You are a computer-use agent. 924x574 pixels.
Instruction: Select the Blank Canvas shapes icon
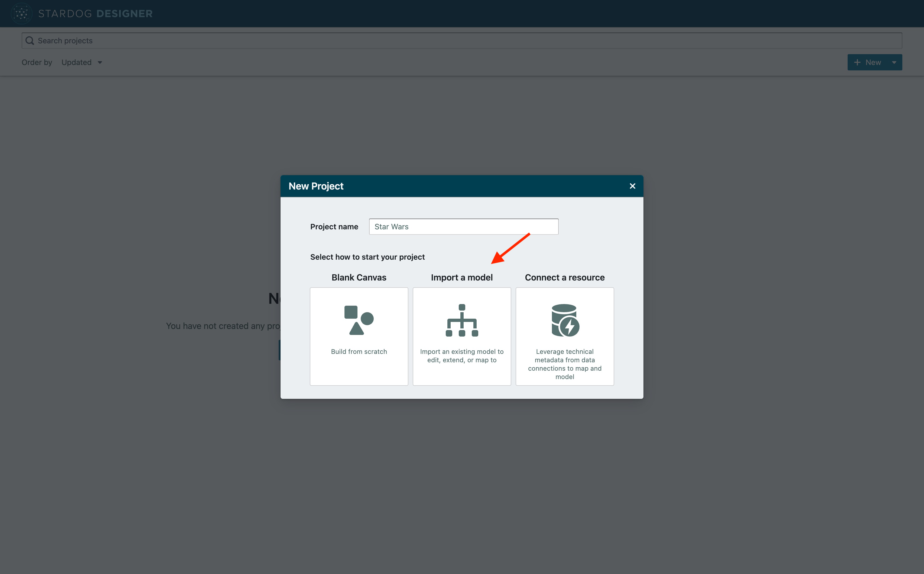point(359,320)
